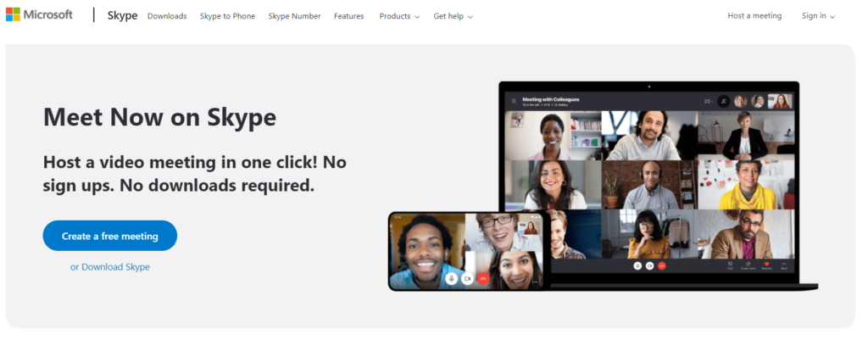Click add participant icon on laptop screen

723,100
